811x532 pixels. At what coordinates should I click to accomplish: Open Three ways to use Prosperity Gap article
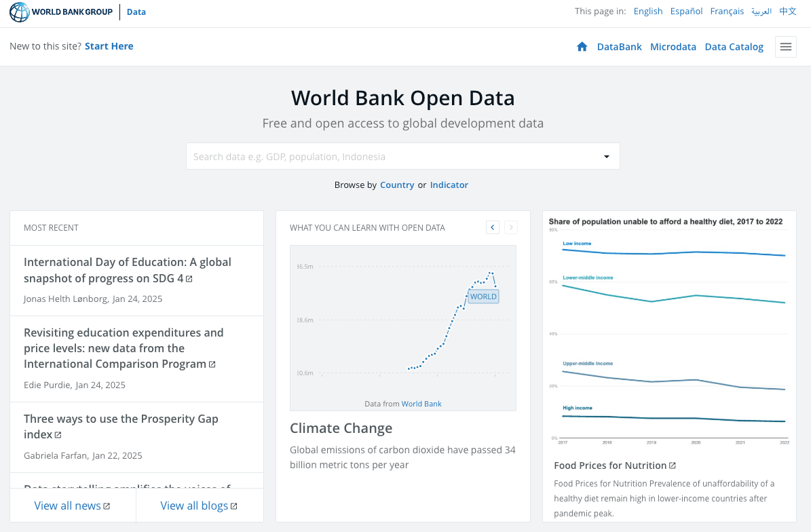(x=121, y=427)
